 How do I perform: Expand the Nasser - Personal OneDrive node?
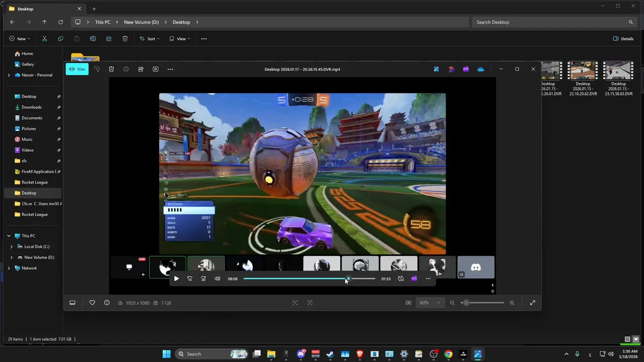point(9,75)
